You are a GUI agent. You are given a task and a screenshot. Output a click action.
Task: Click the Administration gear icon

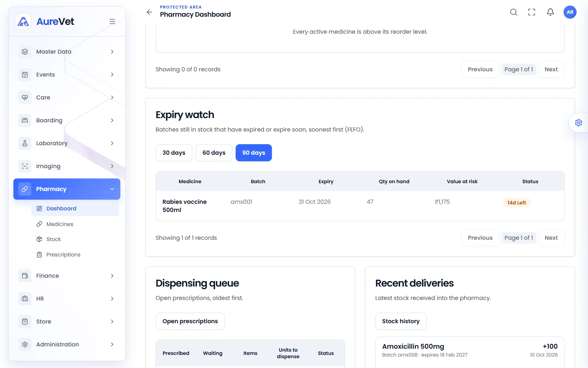tap(25, 344)
